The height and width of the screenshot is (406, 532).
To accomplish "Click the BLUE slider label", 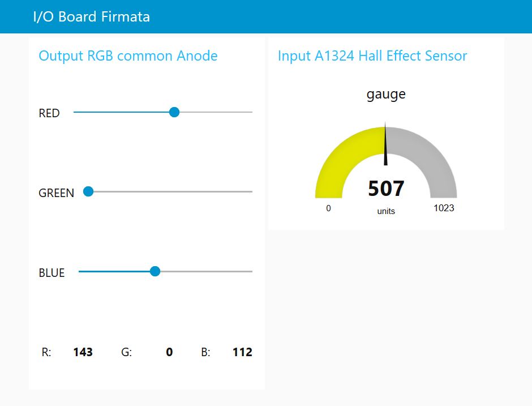I will pos(52,273).
